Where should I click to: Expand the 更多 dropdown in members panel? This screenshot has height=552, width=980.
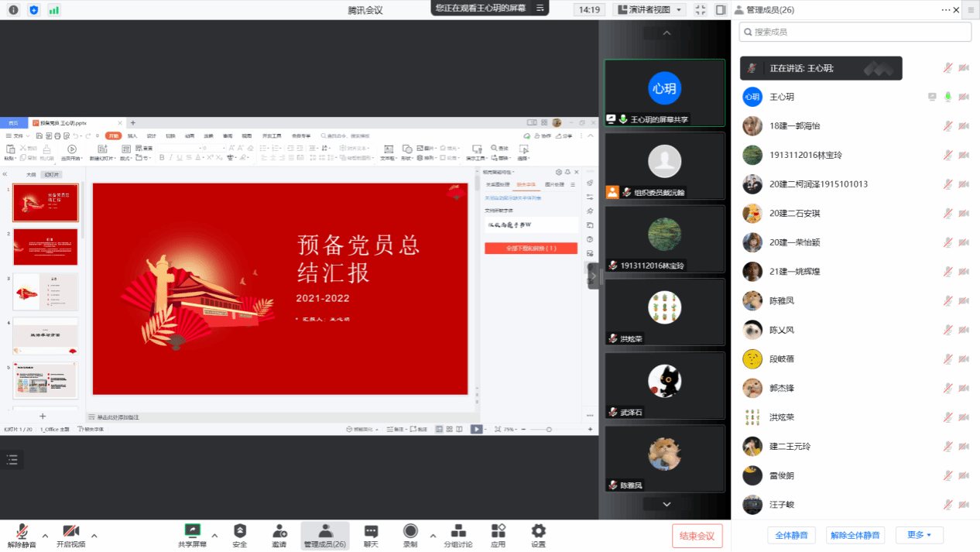[x=919, y=535]
